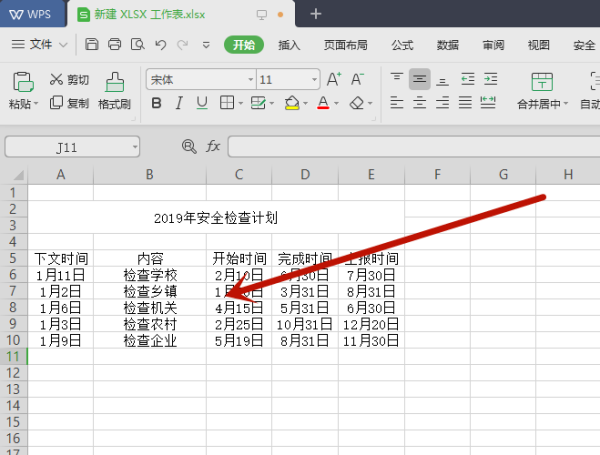The width and height of the screenshot is (600, 455).
Task: Click the Copy (复制) button
Action: [x=68, y=103]
